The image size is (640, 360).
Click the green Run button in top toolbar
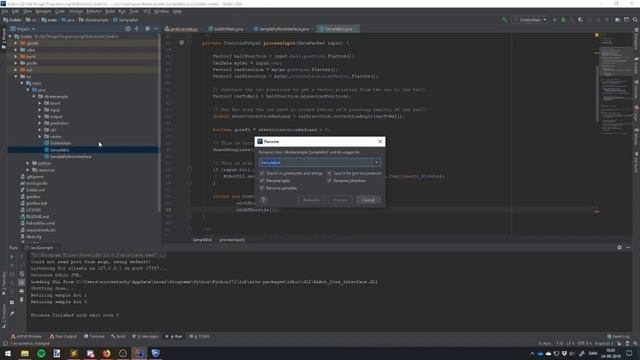(554, 20)
